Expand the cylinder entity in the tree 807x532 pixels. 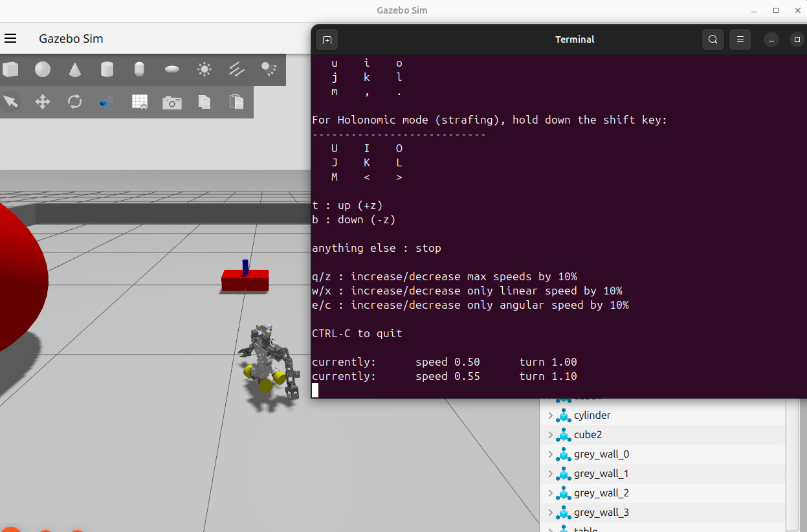(x=551, y=416)
